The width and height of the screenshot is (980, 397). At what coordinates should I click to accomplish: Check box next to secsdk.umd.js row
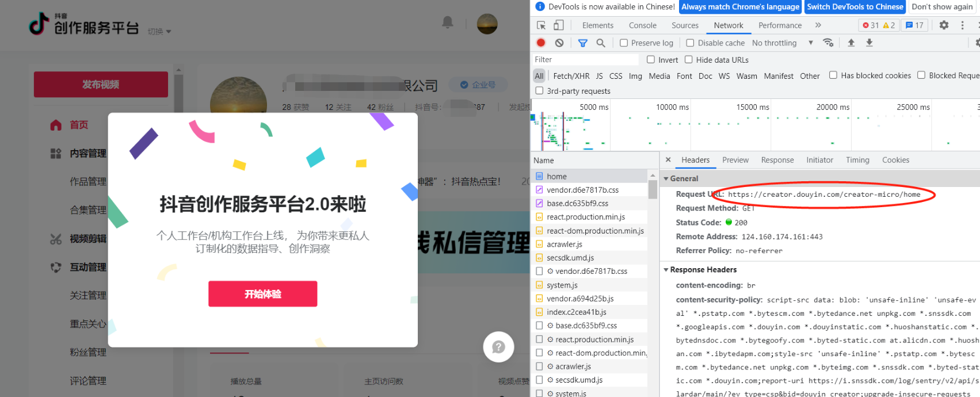pyautogui.click(x=539, y=380)
